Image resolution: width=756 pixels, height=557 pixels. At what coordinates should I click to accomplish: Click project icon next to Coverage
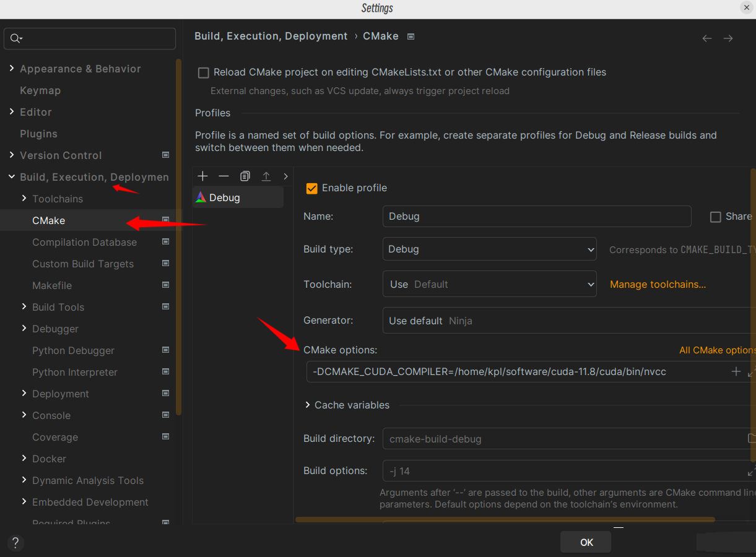pyautogui.click(x=165, y=436)
